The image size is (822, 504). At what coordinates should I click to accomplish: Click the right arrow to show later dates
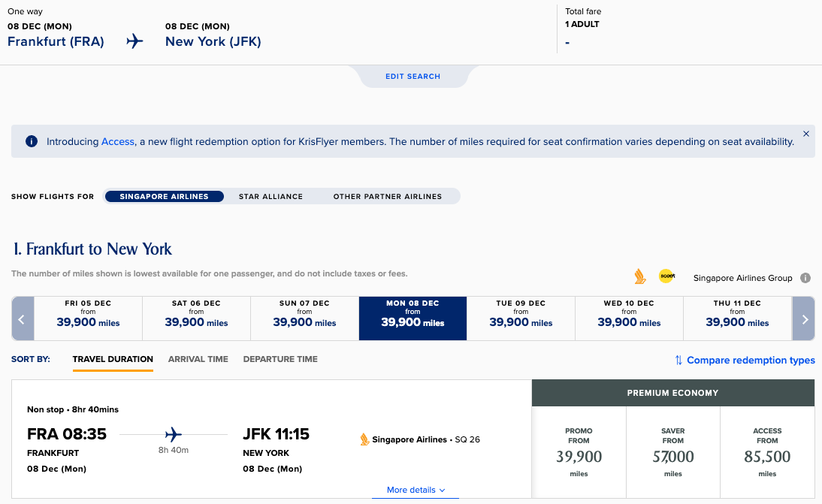click(x=803, y=318)
